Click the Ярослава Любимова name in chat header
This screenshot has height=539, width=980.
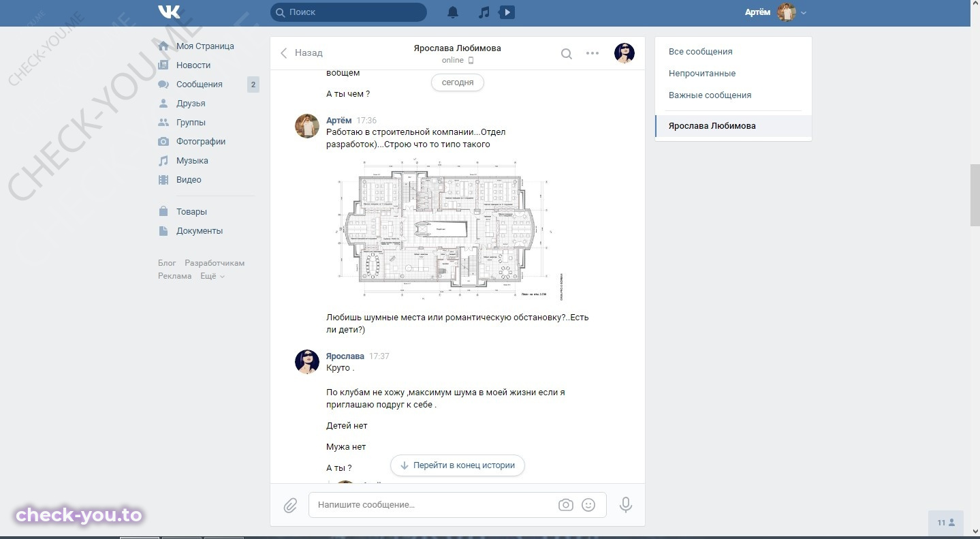(458, 48)
